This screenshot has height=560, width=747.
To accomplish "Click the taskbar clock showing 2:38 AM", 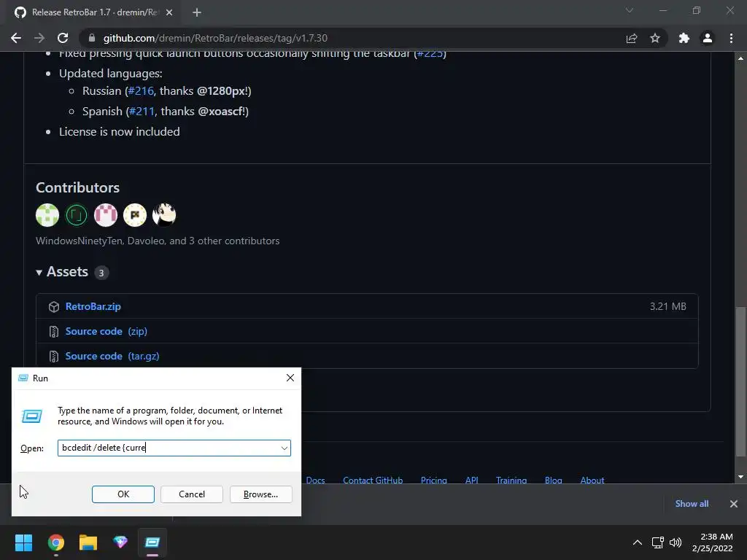I will coord(712,542).
